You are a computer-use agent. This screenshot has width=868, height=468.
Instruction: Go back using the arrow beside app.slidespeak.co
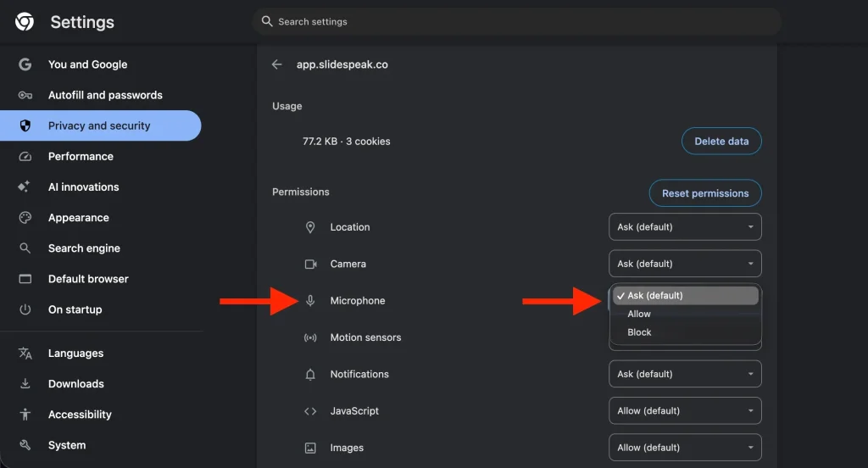point(277,64)
